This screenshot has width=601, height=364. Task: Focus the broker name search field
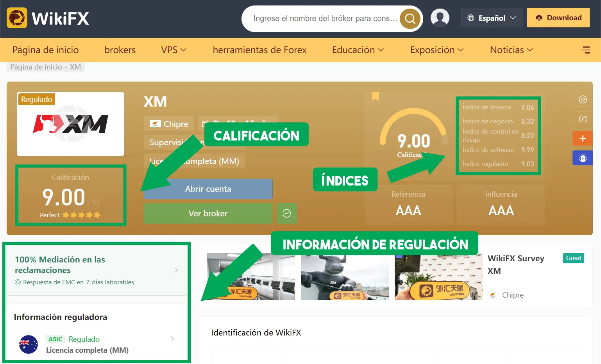click(324, 18)
